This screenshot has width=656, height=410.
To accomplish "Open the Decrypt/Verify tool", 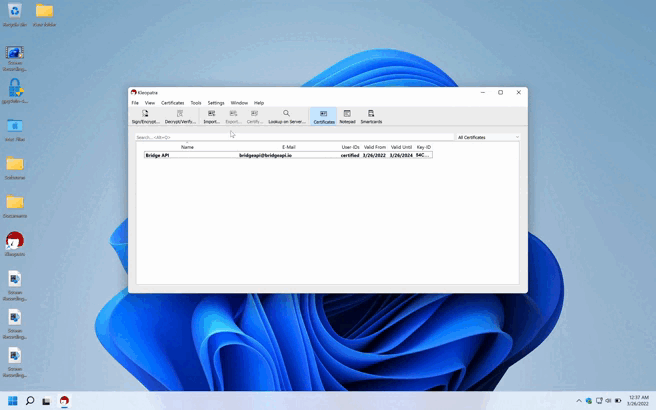I will click(x=180, y=117).
